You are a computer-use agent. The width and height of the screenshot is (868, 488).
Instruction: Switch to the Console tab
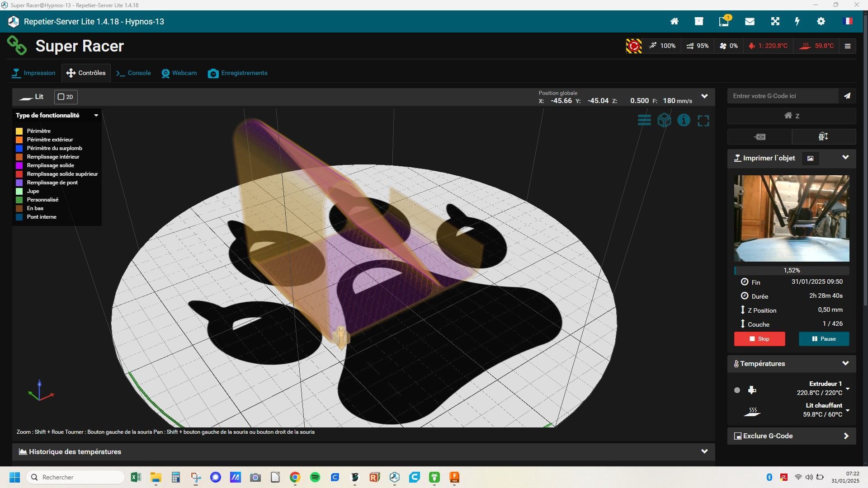coord(133,73)
